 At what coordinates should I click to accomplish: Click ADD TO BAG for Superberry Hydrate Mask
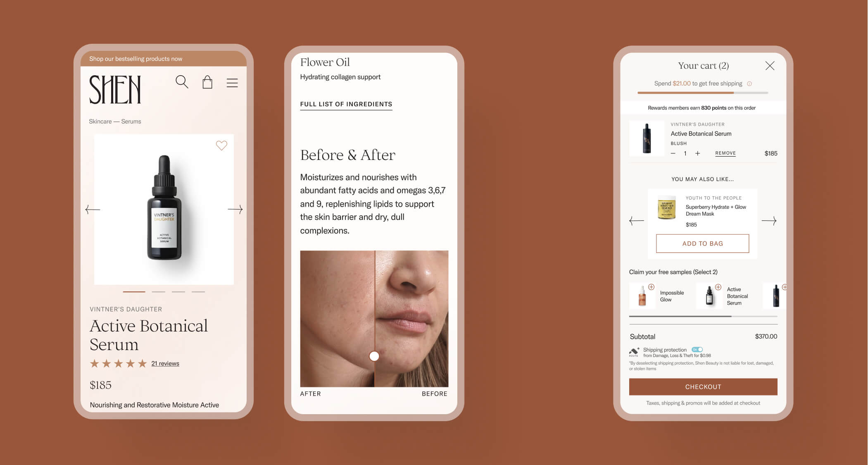click(702, 243)
